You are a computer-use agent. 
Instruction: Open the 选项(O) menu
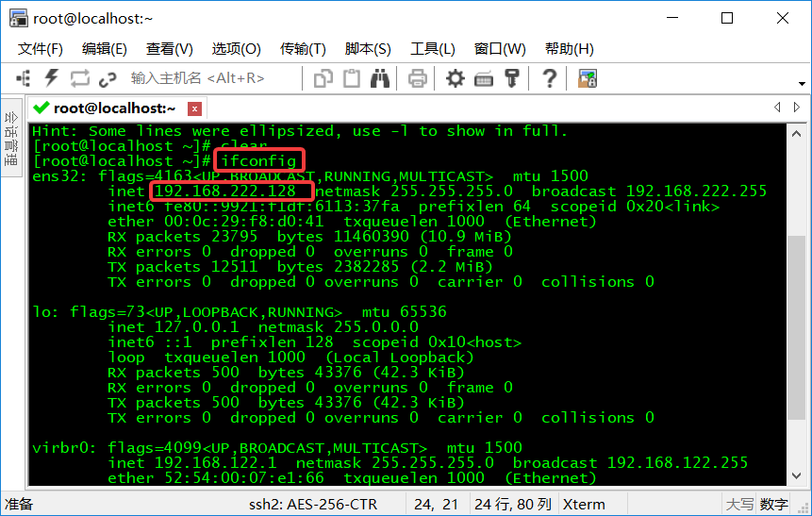(x=236, y=49)
